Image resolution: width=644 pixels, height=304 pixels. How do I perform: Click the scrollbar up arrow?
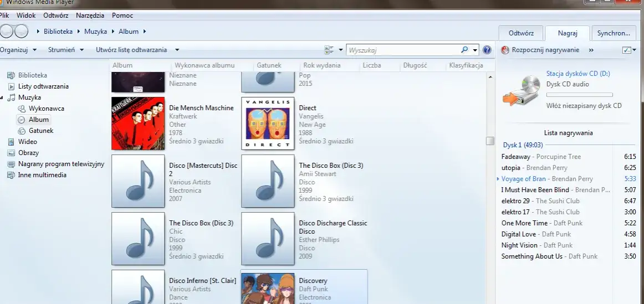[490, 77]
